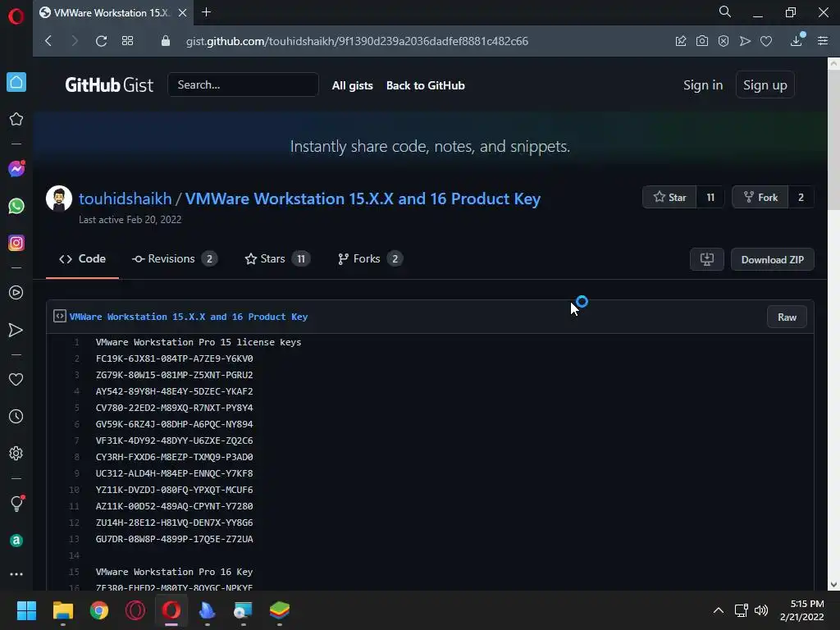The width and height of the screenshot is (840, 630).
Task: Open bookmarks star in Opera sidebar
Action: click(16, 119)
